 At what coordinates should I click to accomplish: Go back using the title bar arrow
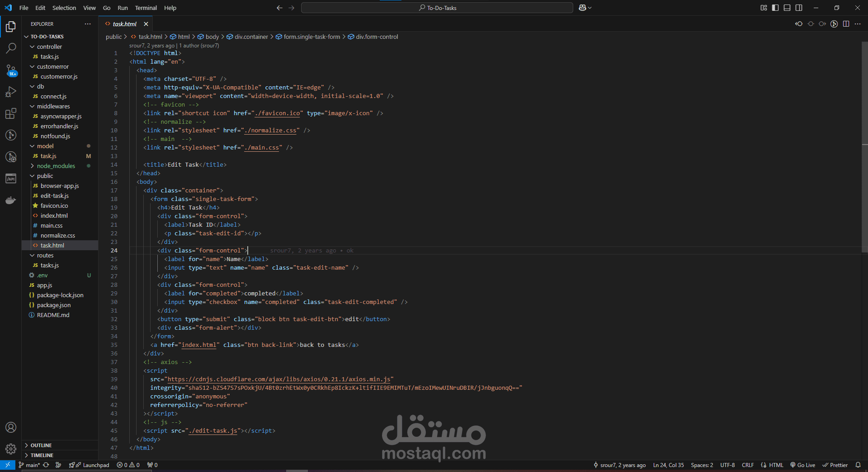pos(279,8)
